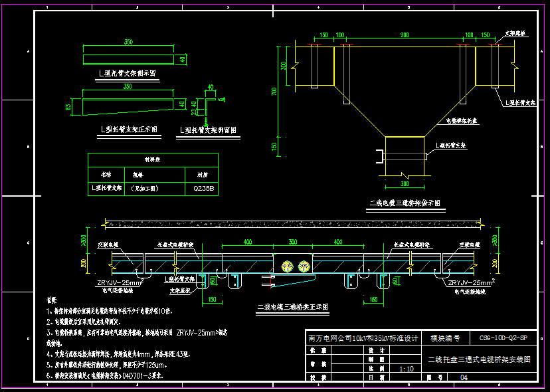Viewport: 550px width, 392px height.
Task: Click the module code CSG-10D-Q2-SP
Action: point(503,338)
